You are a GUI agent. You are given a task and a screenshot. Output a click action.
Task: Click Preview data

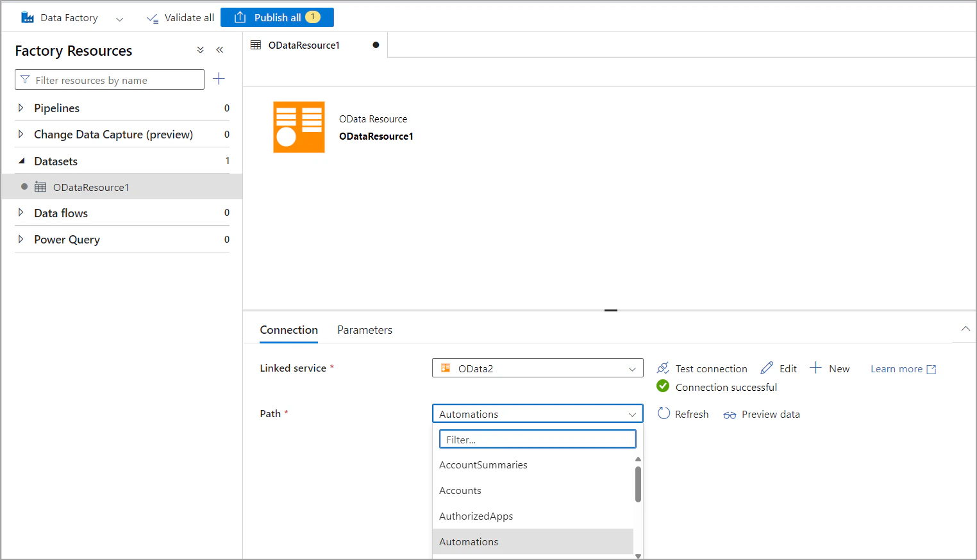pyautogui.click(x=762, y=415)
